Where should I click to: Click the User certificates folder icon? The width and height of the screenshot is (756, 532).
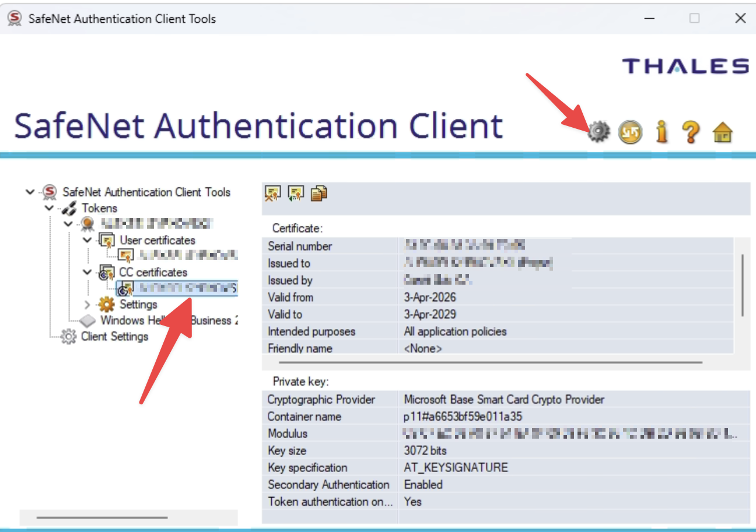click(106, 240)
